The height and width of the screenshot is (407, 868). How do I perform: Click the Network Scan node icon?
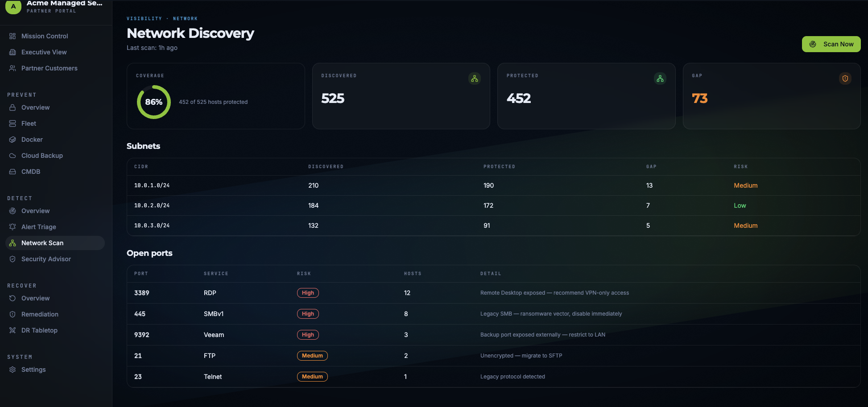(x=12, y=243)
